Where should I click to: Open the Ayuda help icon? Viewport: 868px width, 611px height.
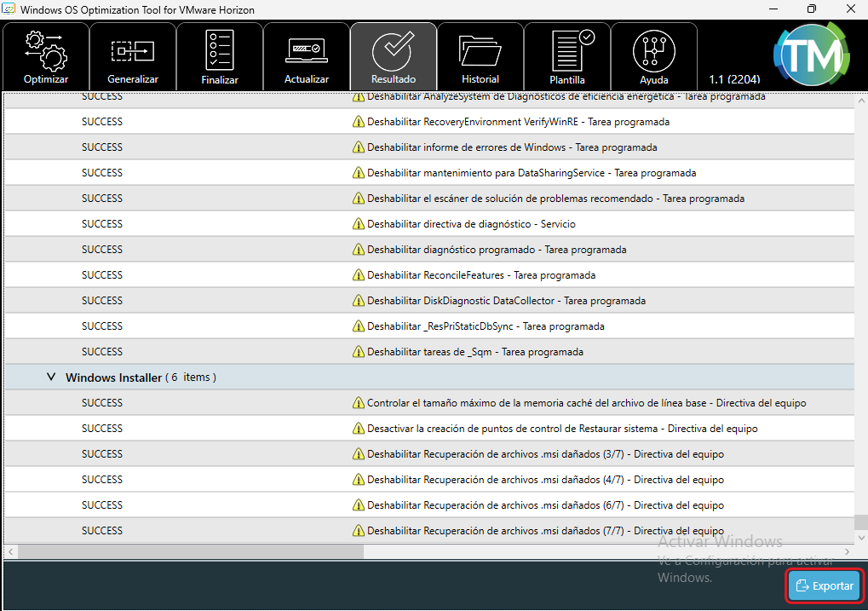click(x=654, y=56)
